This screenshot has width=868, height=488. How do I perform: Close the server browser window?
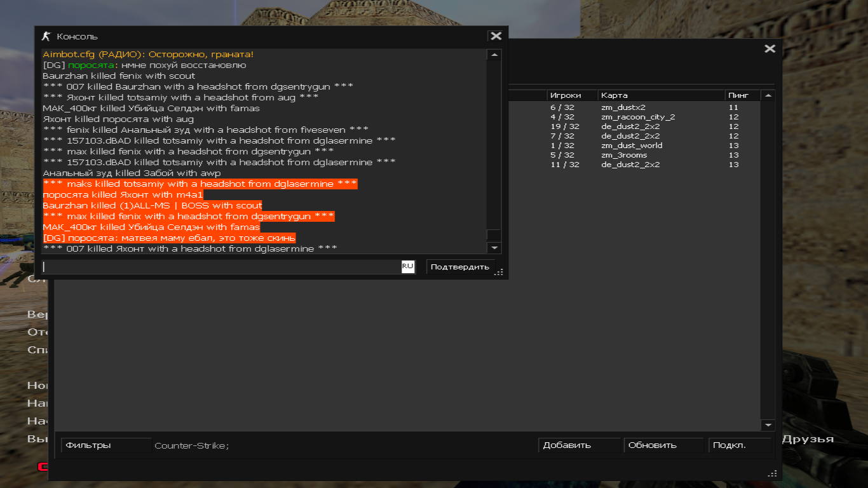770,49
